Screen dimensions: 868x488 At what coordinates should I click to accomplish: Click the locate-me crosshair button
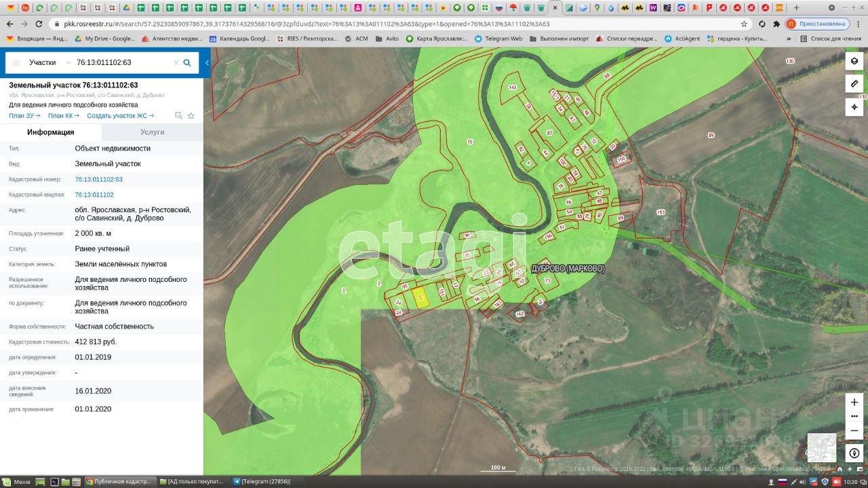point(854,107)
